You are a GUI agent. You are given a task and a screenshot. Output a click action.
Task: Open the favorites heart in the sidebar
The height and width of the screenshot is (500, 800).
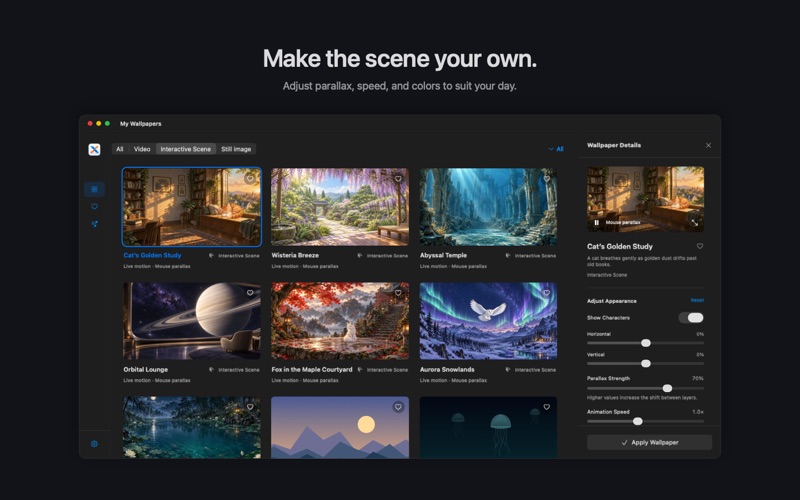coord(94,207)
